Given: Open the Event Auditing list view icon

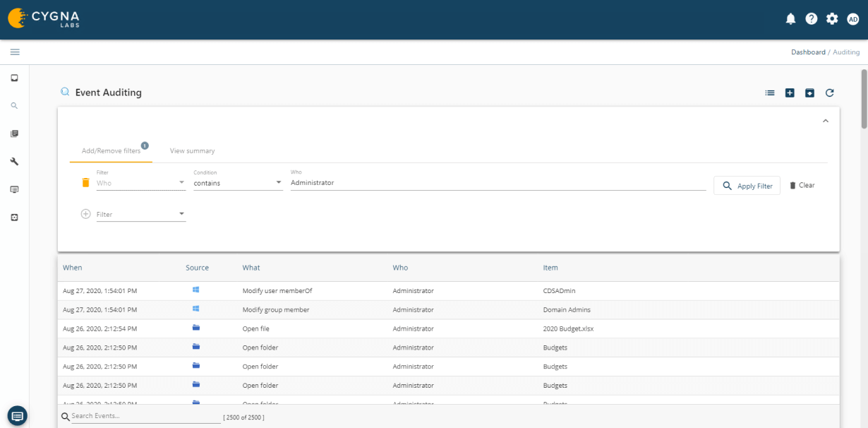Looking at the screenshot, I should (x=769, y=92).
